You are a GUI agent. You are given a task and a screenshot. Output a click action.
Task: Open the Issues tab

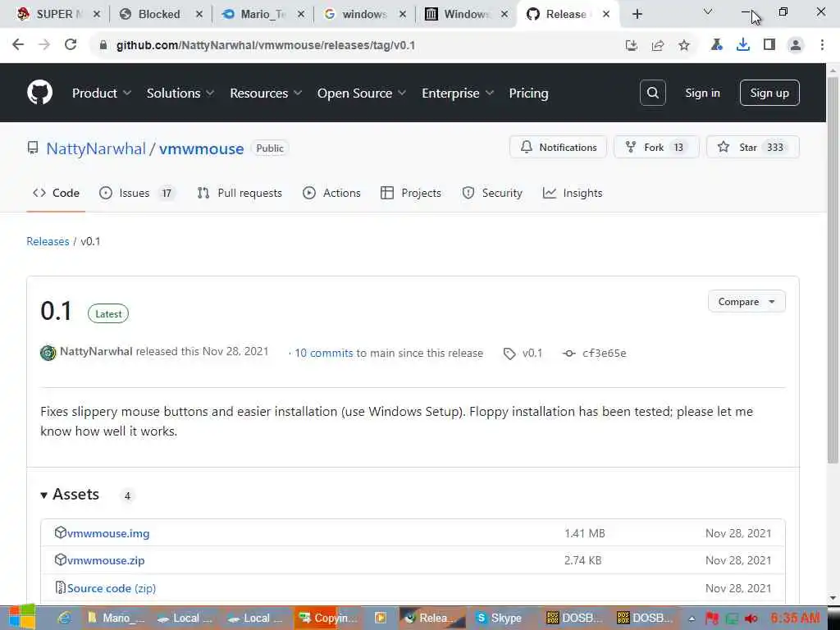coord(137,193)
